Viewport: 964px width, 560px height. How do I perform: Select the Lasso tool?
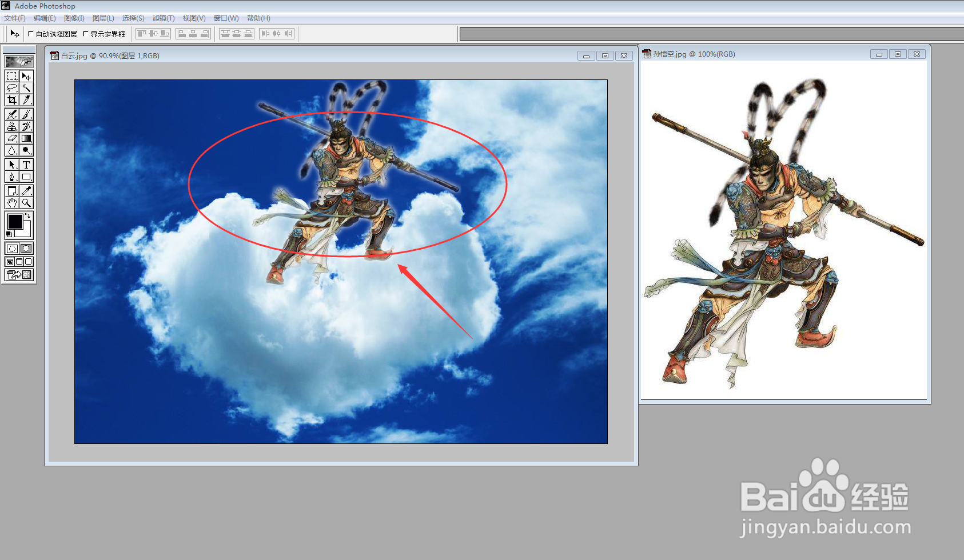(x=11, y=88)
